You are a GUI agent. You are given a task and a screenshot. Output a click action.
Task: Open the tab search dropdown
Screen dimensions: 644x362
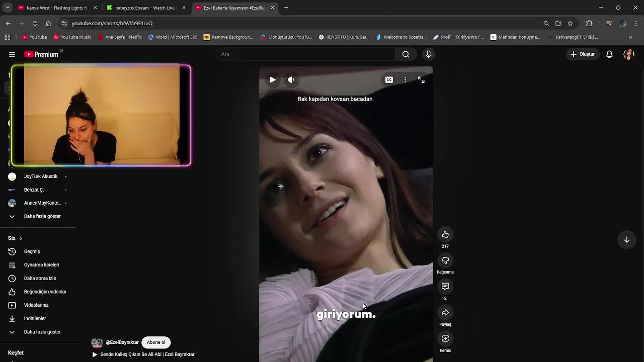7,8
